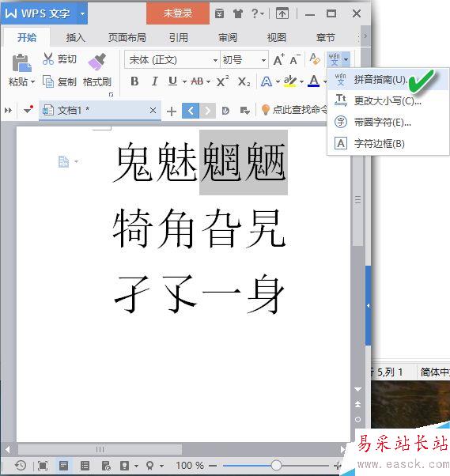450x476 pixels.
Task: Click the Cut (剪切) scissors icon
Action: point(48,59)
